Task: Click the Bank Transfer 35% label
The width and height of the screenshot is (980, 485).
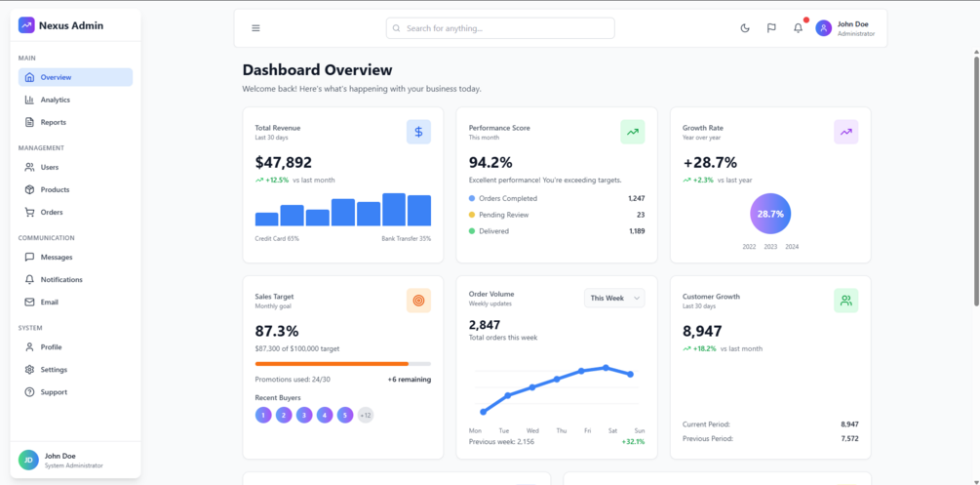Action: (407, 238)
